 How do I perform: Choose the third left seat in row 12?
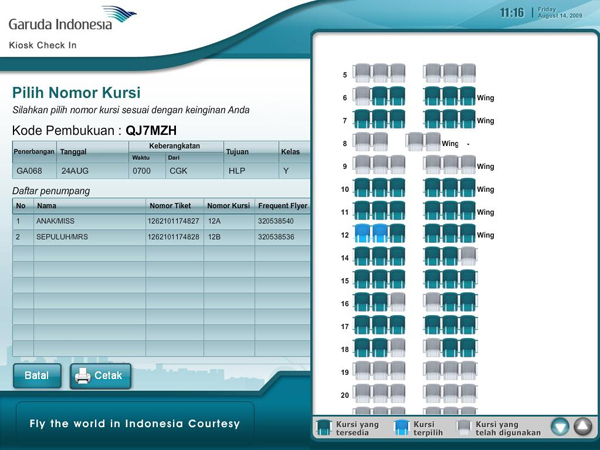click(x=398, y=235)
